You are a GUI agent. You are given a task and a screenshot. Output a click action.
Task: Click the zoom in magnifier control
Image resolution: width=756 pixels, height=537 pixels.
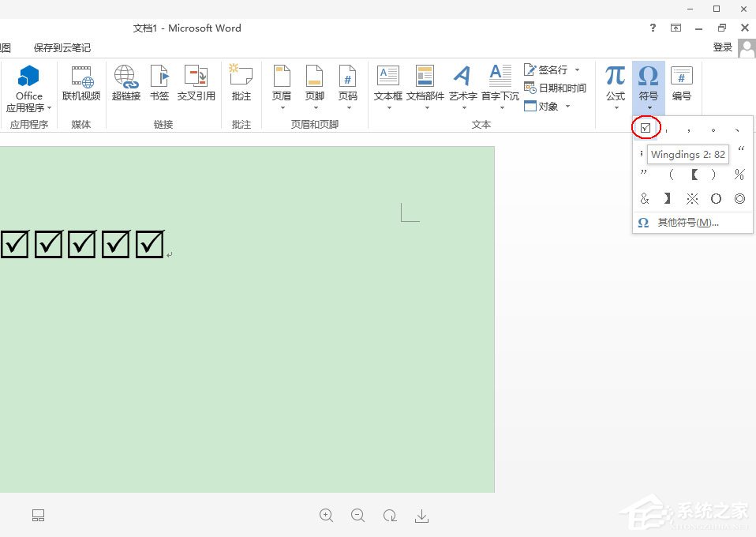[x=326, y=515]
